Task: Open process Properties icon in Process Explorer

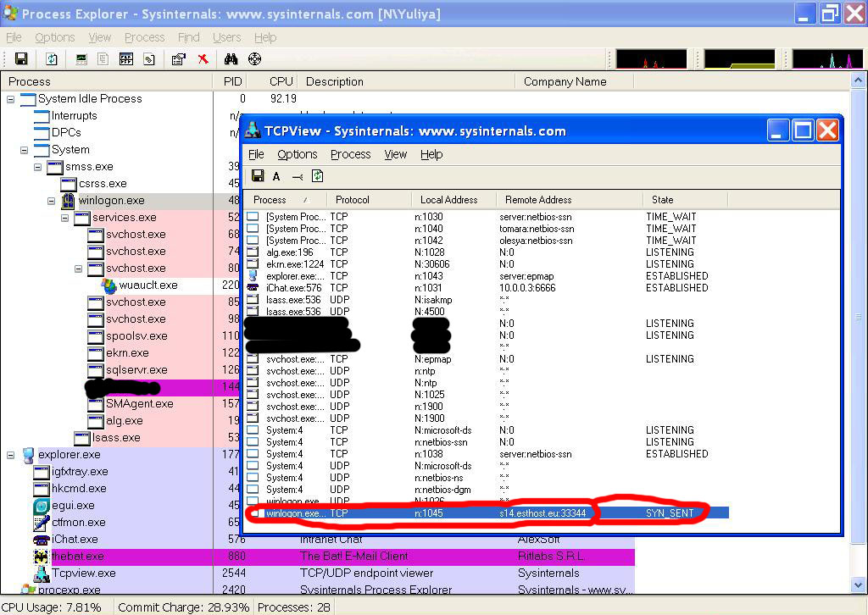Action: pos(178,58)
